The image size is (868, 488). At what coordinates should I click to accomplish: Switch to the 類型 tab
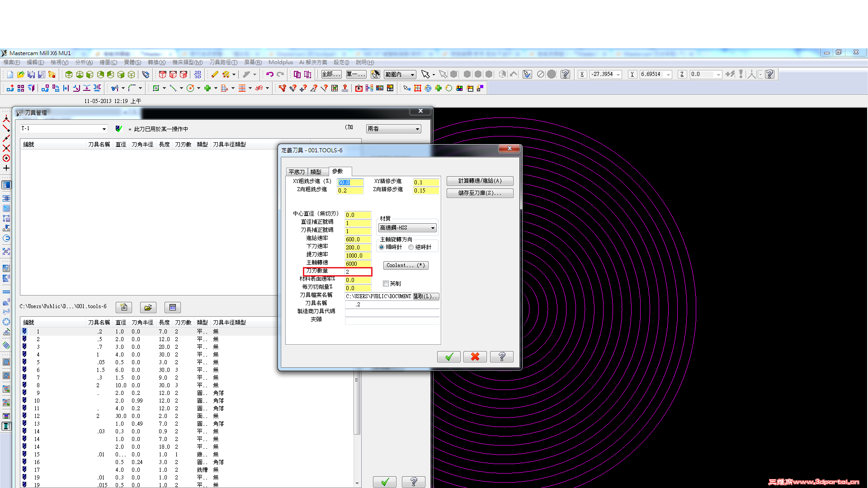pos(316,172)
